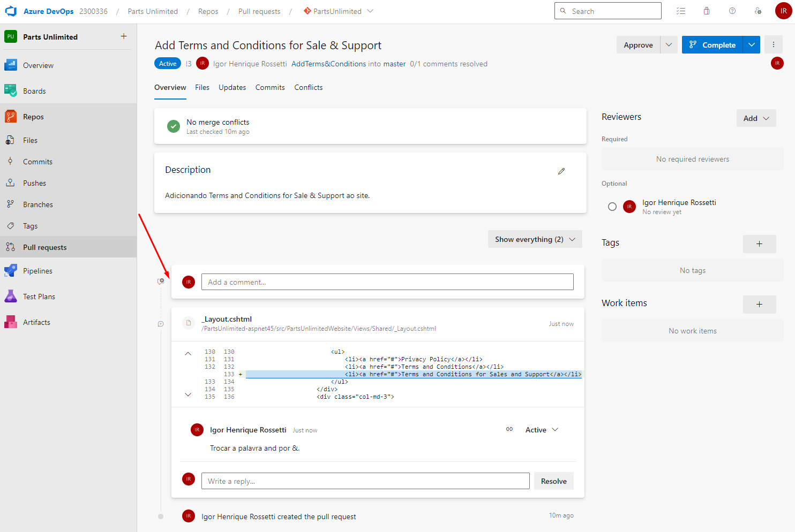Click the Active pull request status badge
This screenshot has height=532, width=795.
point(168,64)
